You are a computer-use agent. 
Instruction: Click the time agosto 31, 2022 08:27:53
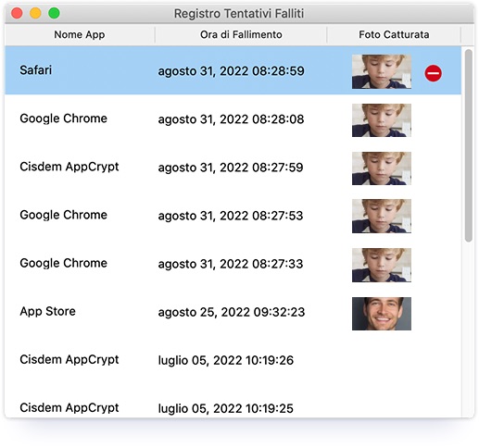231,216
